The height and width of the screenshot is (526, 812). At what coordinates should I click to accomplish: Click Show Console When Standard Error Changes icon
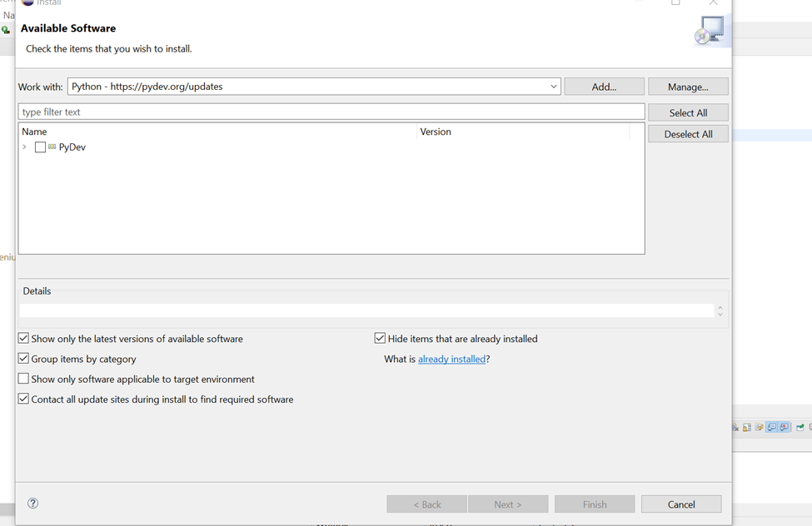(x=784, y=427)
